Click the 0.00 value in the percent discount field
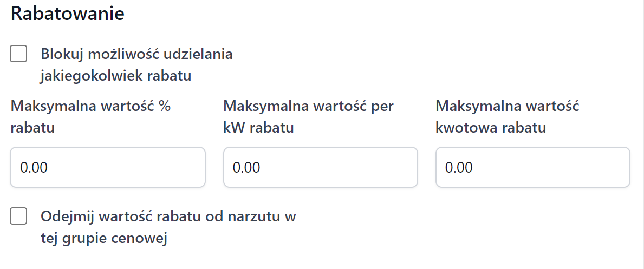This screenshot has width=644, height=269. pos(34,168)
